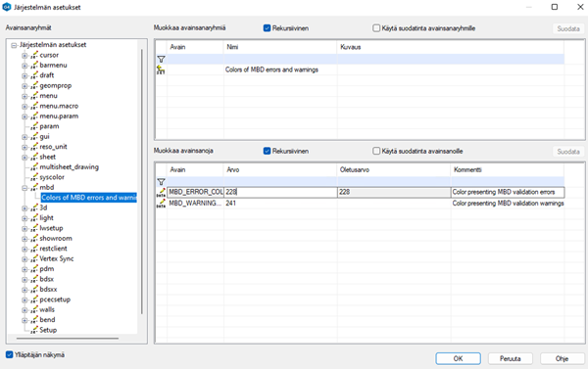
Task: Click the walls group icon
Action: [x=34, y=310]
